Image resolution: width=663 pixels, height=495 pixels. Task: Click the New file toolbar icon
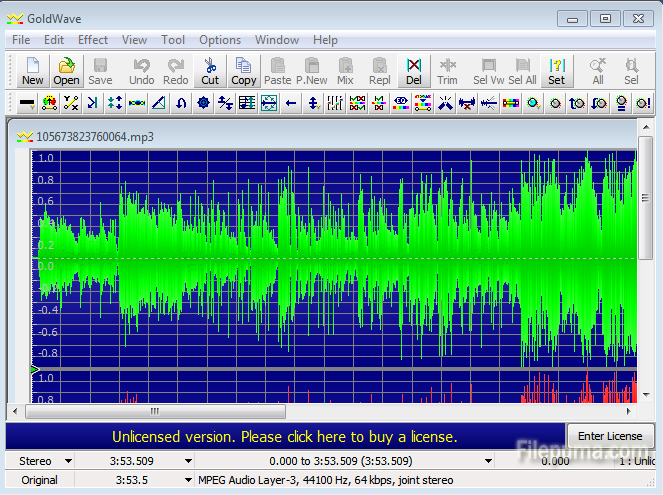tap(33, 71)
